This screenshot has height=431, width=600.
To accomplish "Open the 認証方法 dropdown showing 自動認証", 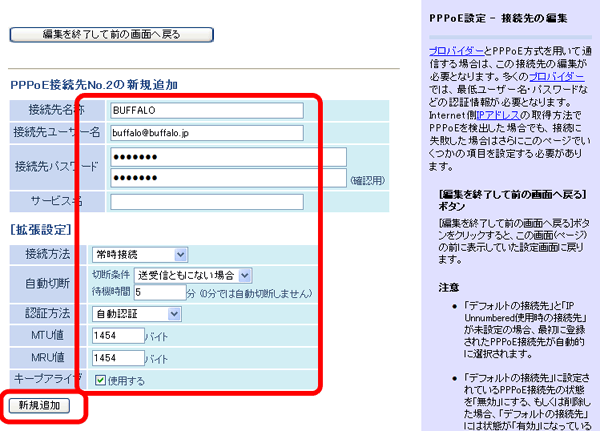I will click(136, 314).
